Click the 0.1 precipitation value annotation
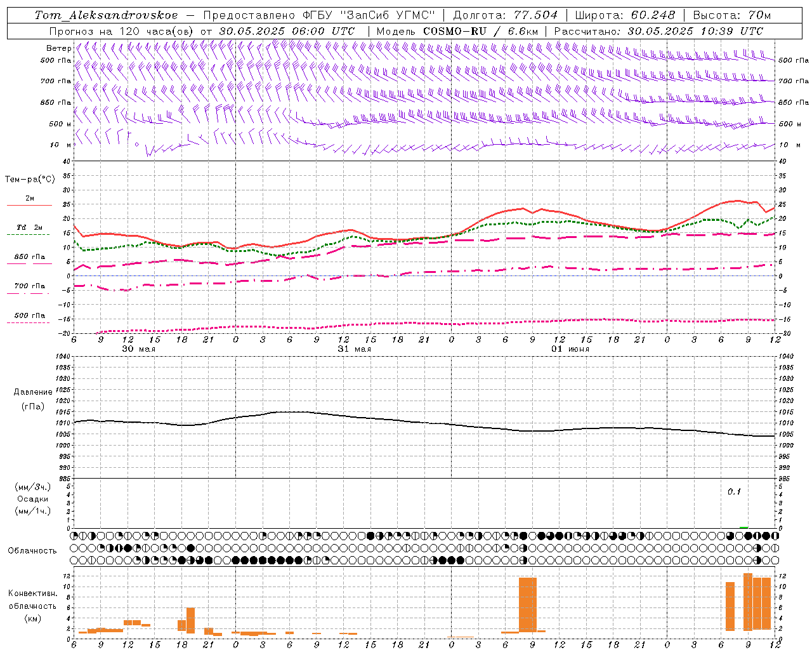812x650 pixels. (734, 492)
